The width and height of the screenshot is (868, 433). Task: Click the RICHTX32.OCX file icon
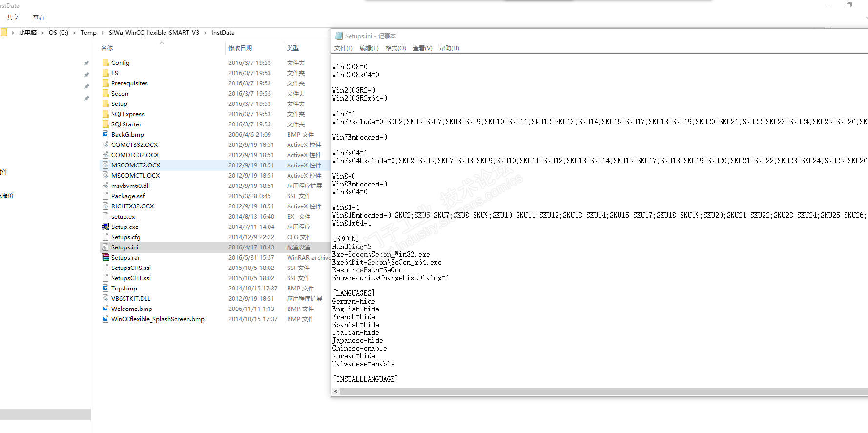tap(105, 206)
